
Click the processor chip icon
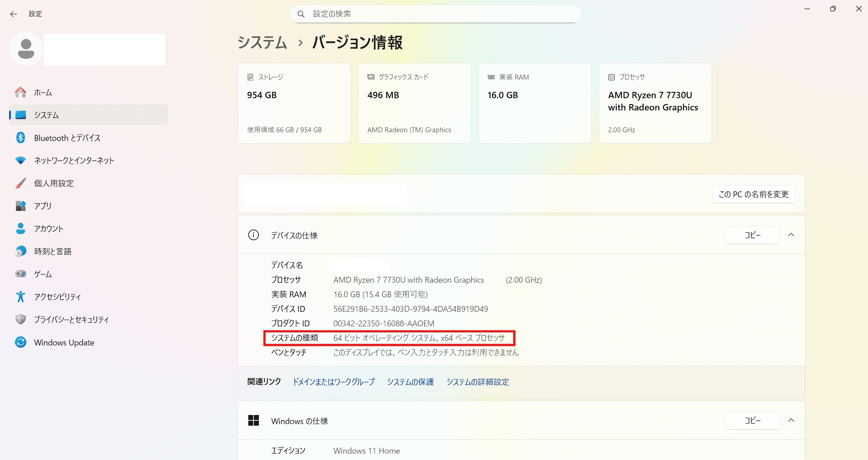(611, 77)
